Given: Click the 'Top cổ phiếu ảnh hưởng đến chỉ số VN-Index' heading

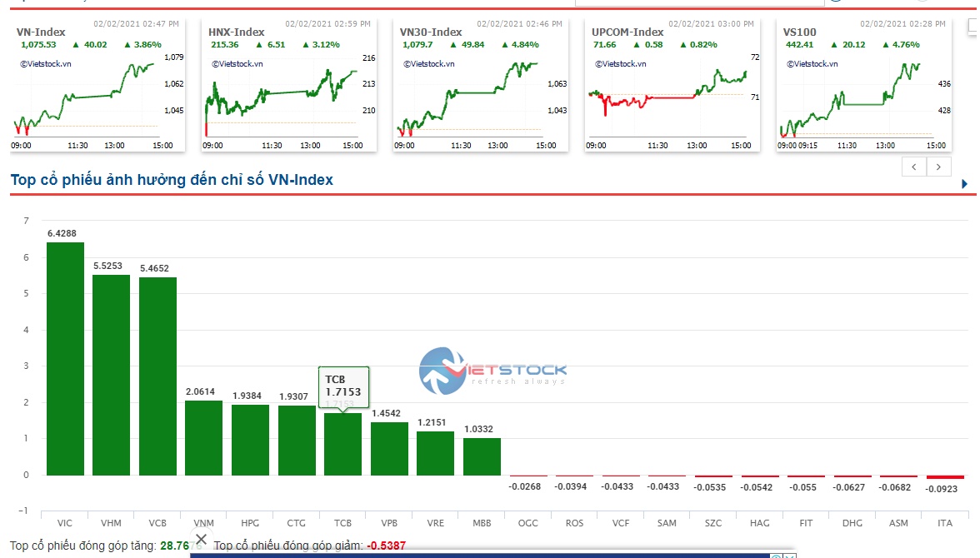Looking at the screenshot, I should pyautogui.click(x=172, y=180).
